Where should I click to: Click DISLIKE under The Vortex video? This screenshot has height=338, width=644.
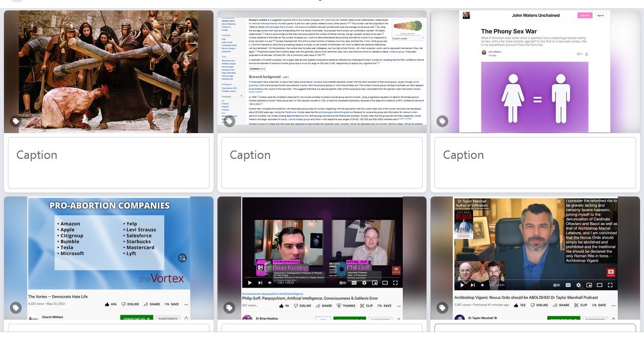tap(130, 304)
